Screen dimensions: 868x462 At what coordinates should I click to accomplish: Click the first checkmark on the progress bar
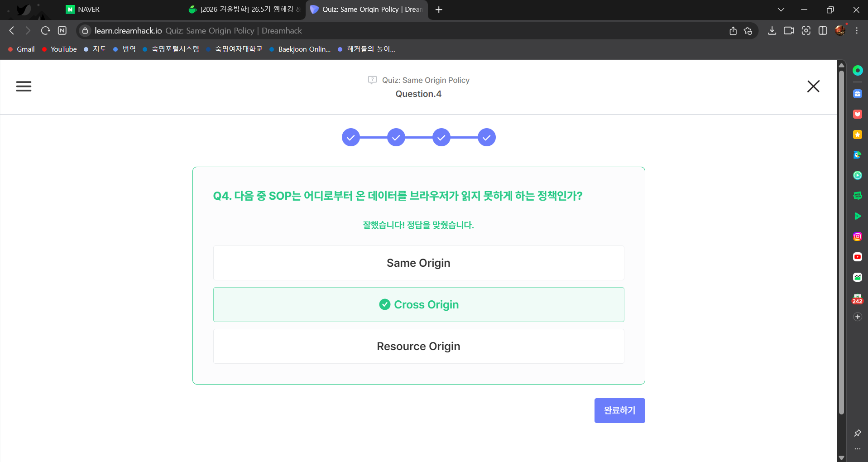pos(351,137)
